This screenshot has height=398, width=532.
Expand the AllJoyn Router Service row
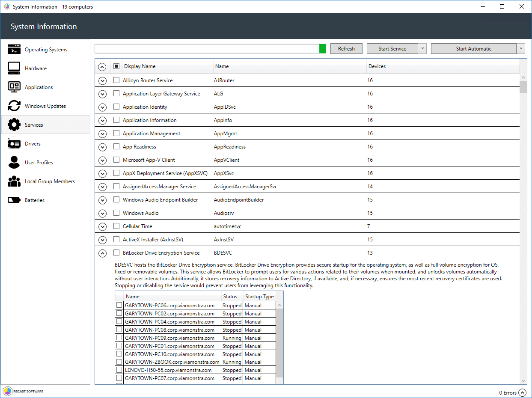102,80
